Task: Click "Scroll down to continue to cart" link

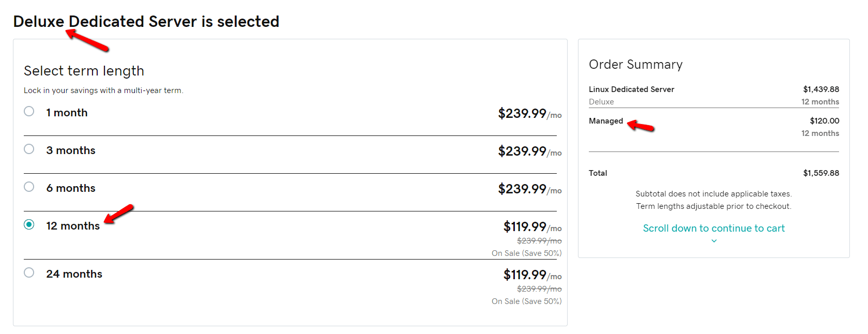Action: [x=713, y=228]
